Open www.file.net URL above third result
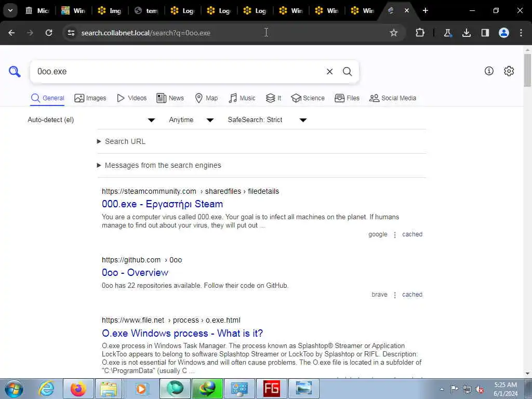Image resolution: width=532 pixels, height=399 pixels. [171, 320]
